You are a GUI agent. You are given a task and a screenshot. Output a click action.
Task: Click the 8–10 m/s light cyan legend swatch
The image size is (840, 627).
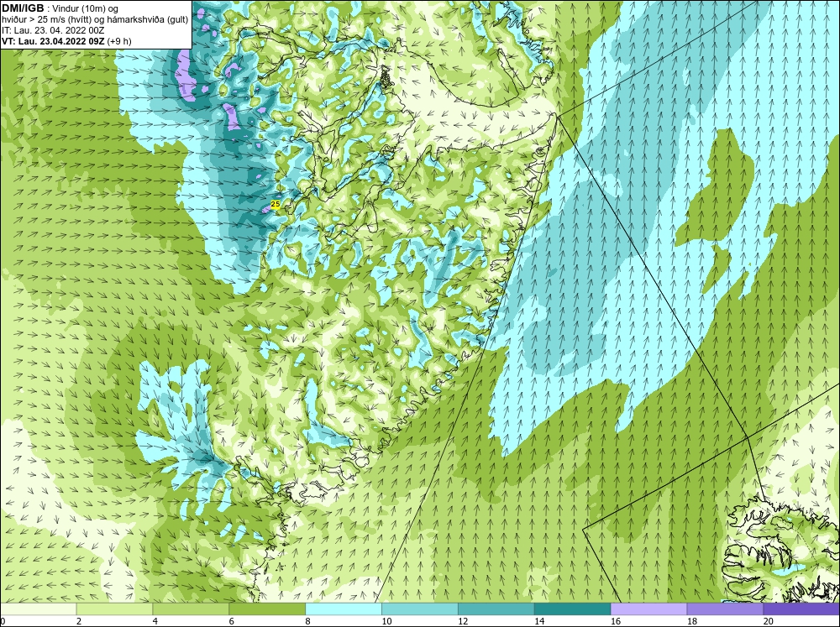coord(344,609)
